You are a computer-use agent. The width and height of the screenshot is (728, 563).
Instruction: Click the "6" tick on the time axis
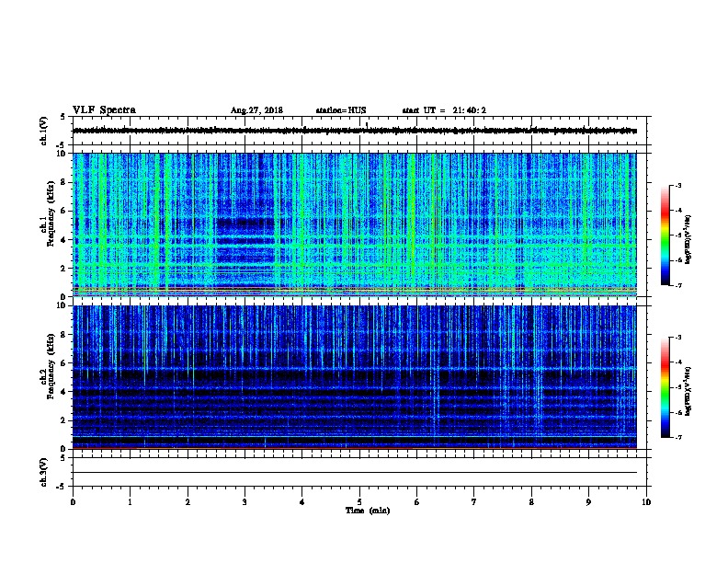click(x=416, y=502)
